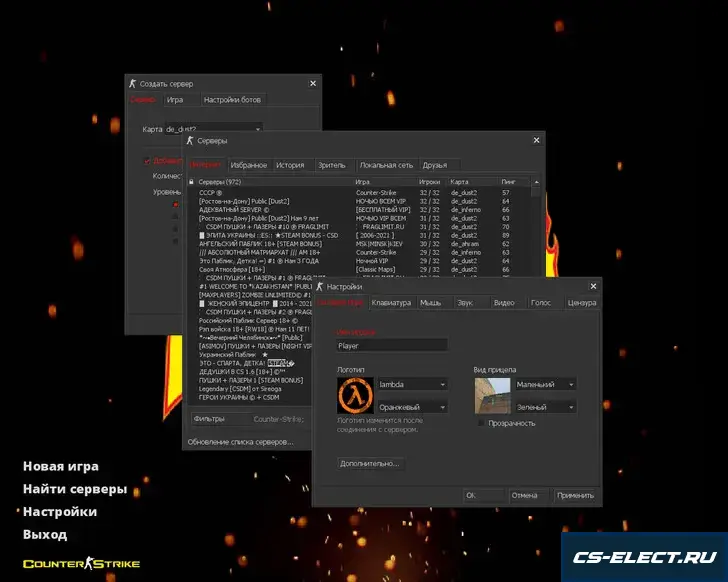Toggle the Прозрачность checkbox
Viewport: 728px width, 582px height.
point(481,423)
